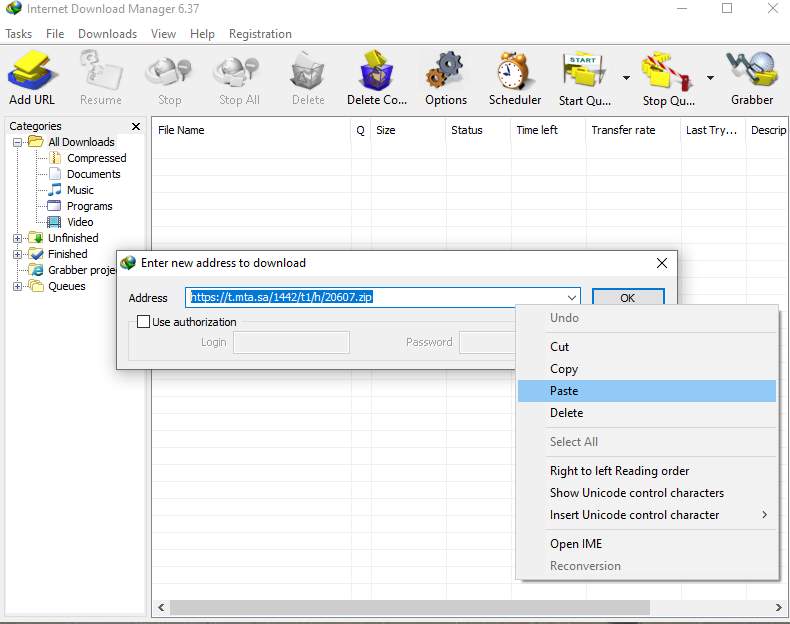This screenshot has width=790, height=624.
Task: Sort by the Size column header
Action: point(408,130)
